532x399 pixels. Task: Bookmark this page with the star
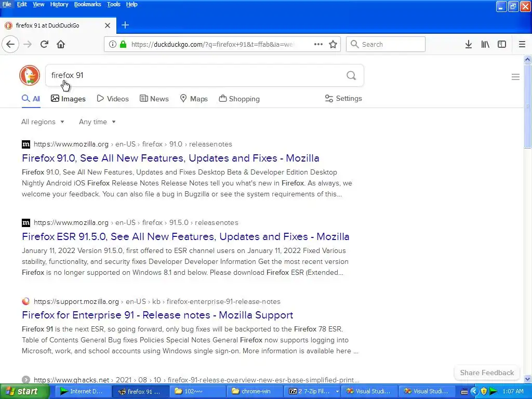(333, 44)
